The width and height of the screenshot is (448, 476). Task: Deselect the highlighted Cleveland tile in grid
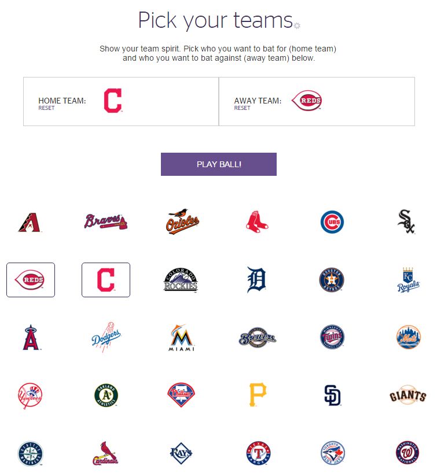coord(106,280)
